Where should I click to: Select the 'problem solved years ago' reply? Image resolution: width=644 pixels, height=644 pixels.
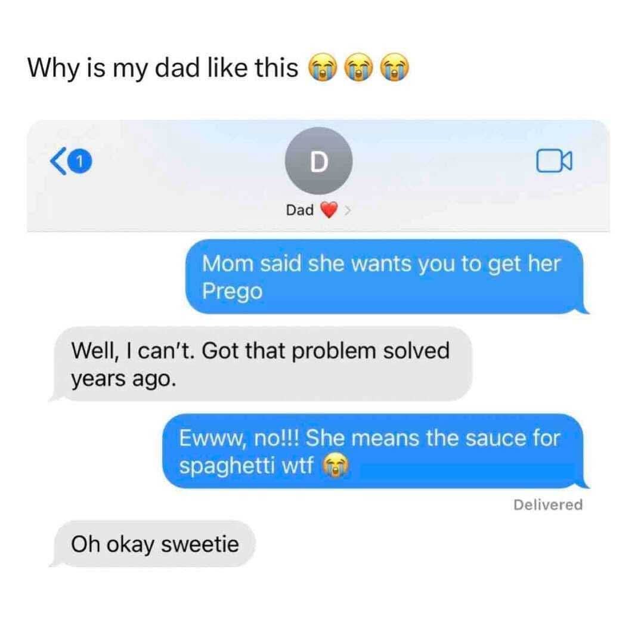click(x=261, y=364)
